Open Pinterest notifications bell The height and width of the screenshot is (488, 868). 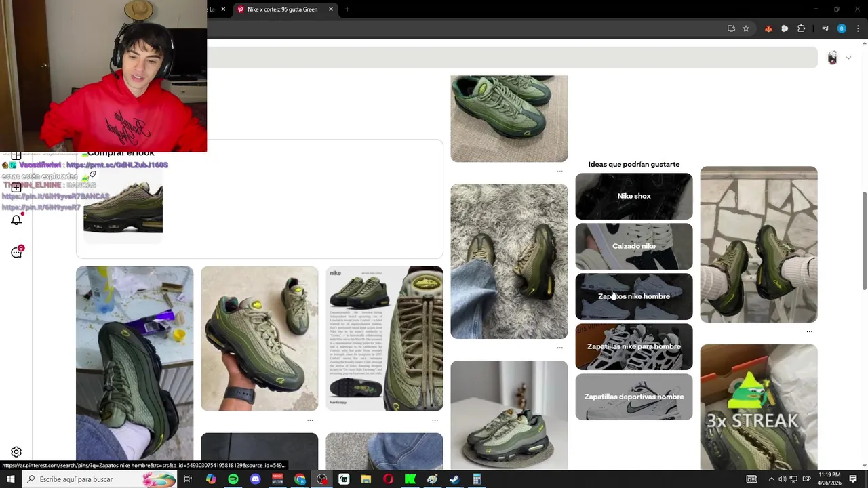pos(16,220)
